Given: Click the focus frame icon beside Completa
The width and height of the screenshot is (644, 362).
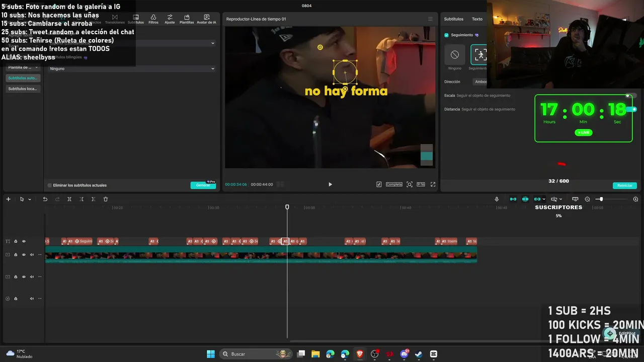Looking at the screenshot, I should [x=410, y=185].
